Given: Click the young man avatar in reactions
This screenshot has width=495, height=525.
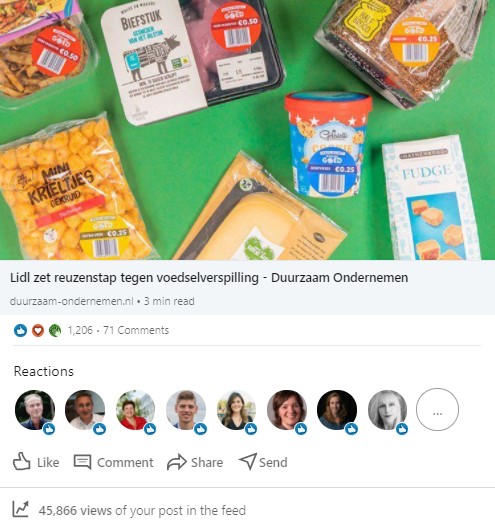Looking at the screenshot, I should click(186, 410).
